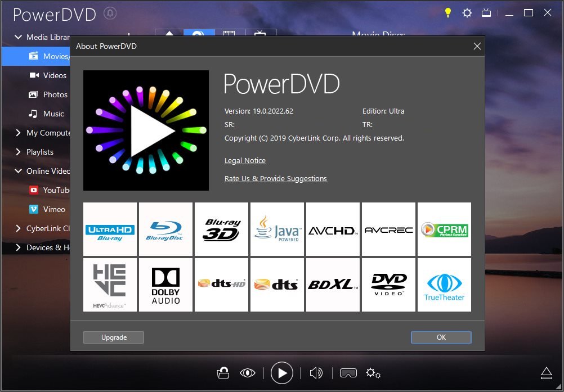The image size is (564, 392).
Task: Click the DVD Video logo tile
Action: tap(388, 285)
